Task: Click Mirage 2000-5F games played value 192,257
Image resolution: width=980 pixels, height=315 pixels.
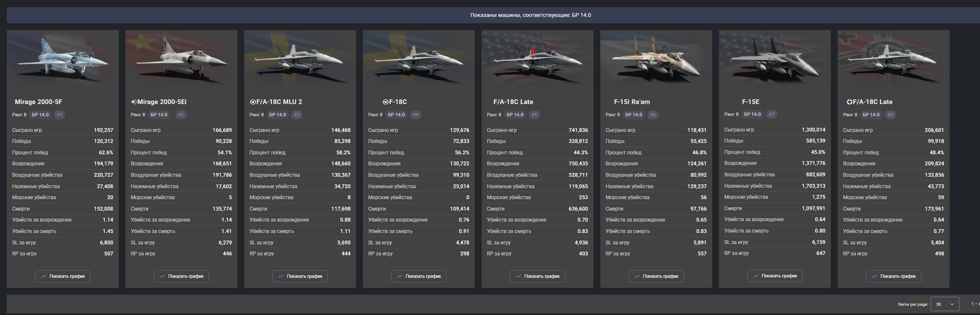Action: [x=103, y=130]
